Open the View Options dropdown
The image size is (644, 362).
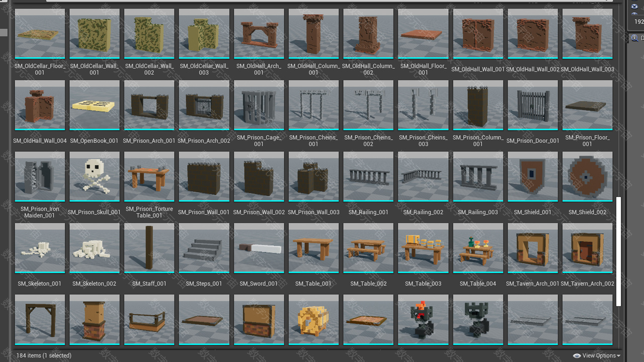(597, 355)
